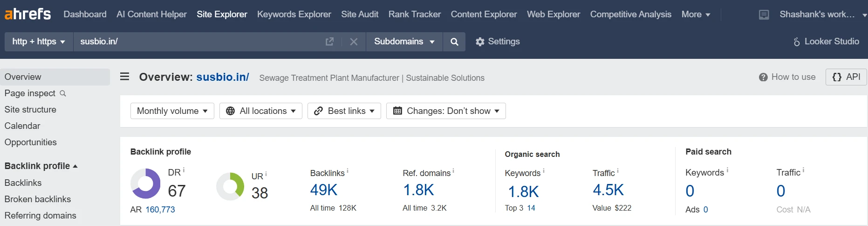Open Content Explorer
Screen dimensions: 868x226
484,14
